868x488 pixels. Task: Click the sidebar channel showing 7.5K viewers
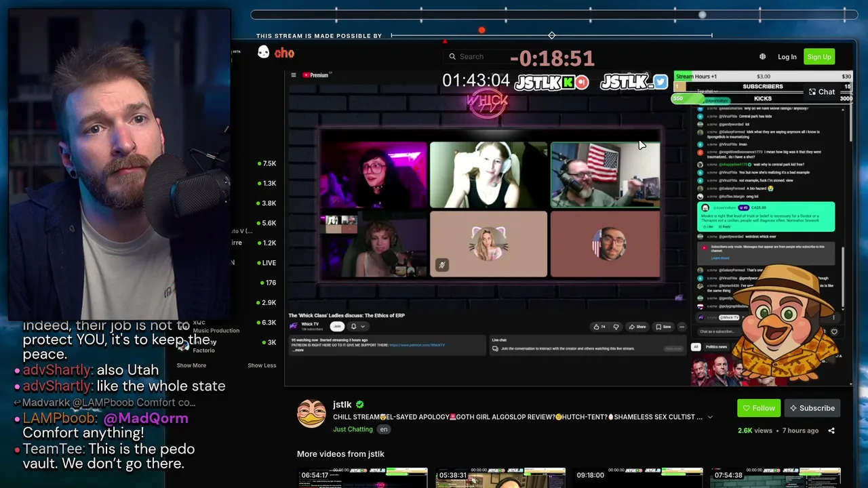click(266, 163)
